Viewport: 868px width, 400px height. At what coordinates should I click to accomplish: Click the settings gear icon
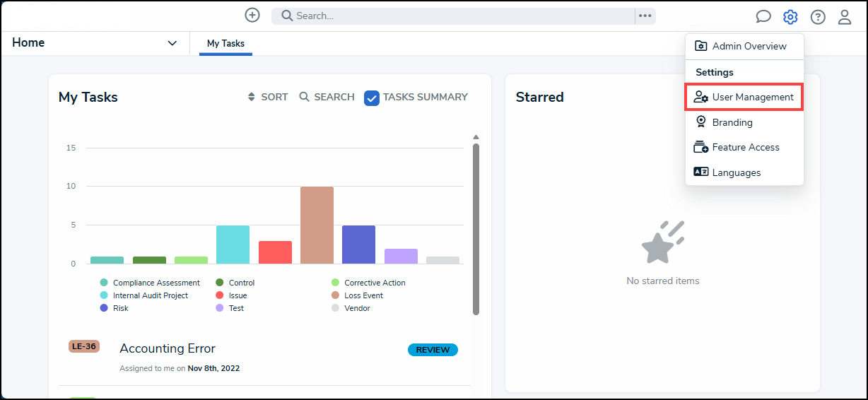(790, 17)
